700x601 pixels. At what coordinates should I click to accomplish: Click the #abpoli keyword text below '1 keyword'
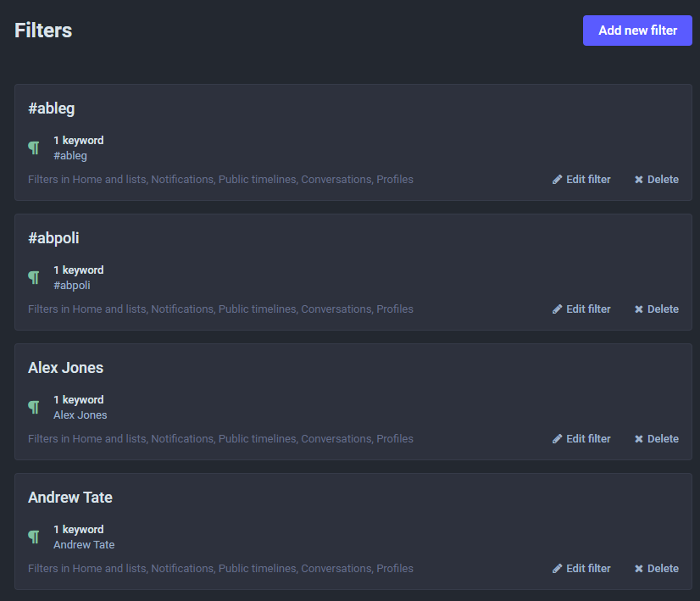point(72,286)
